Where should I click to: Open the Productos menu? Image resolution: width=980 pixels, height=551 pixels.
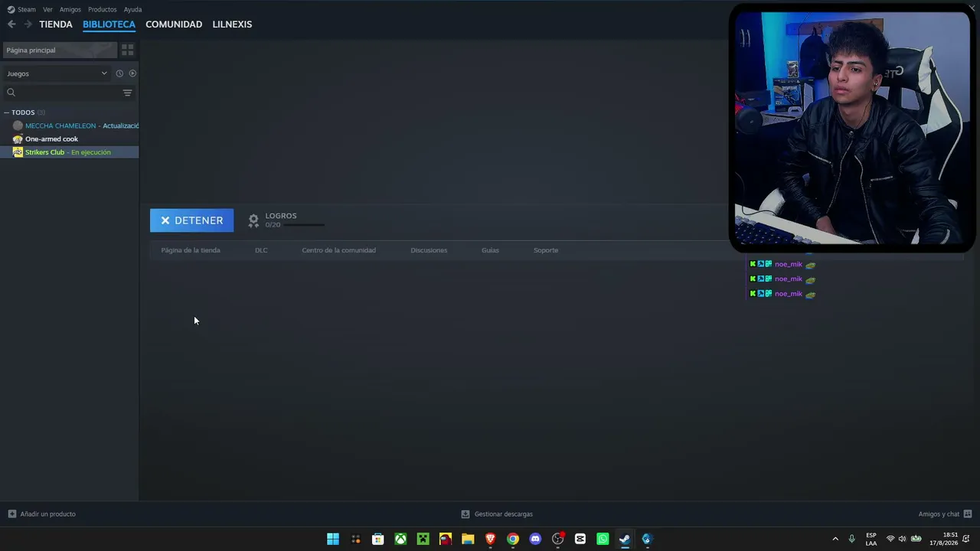(x=103, y=9)
